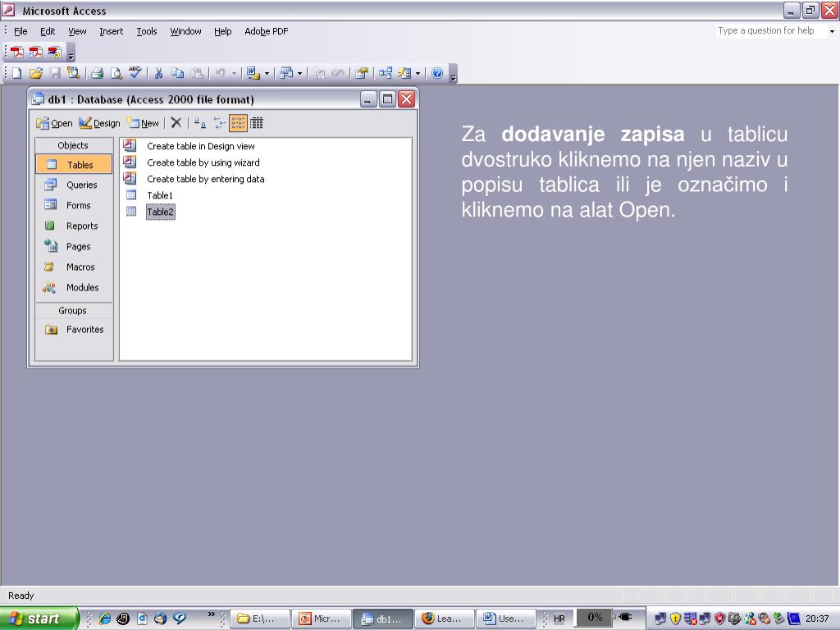Switch to the Word Use... taskbar window
This screenshot has width=840, height=630.
[x=505, y=619]
